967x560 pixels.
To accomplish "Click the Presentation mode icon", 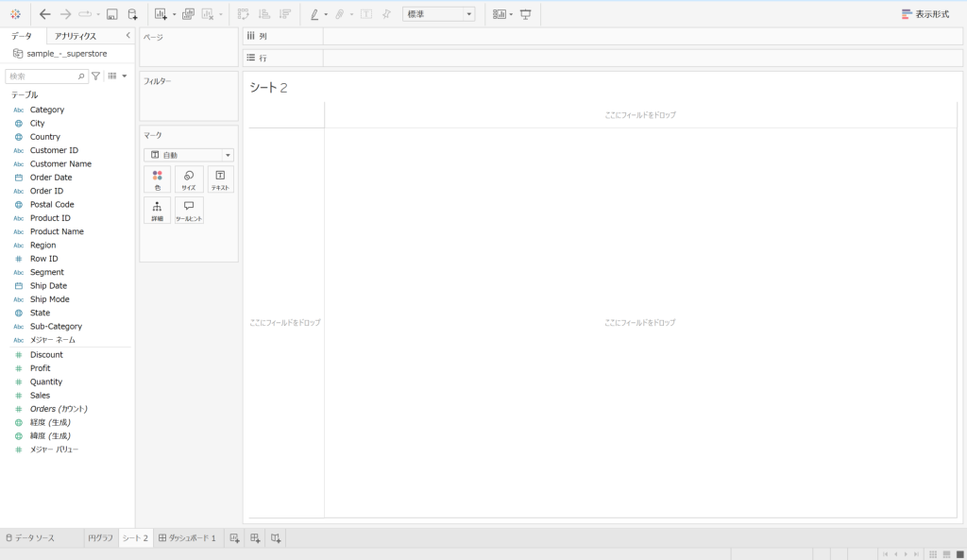I will tap(525, 14).
